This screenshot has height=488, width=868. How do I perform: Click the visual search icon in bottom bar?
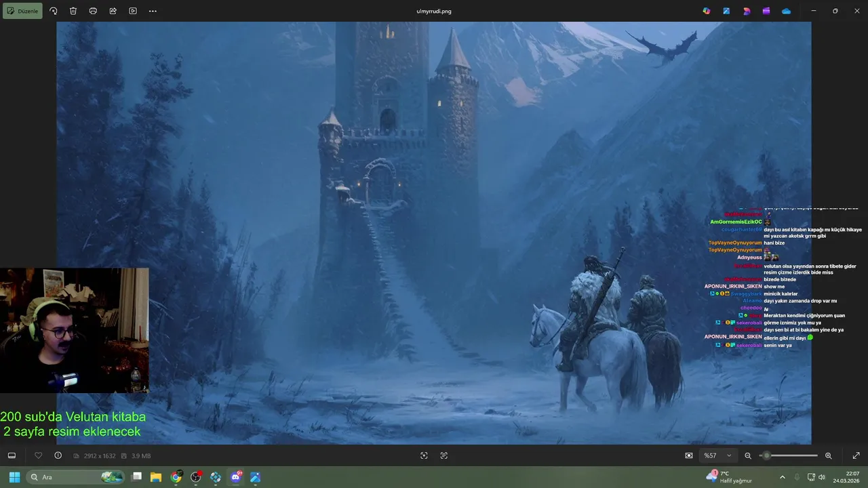click(x=424, y=455)
